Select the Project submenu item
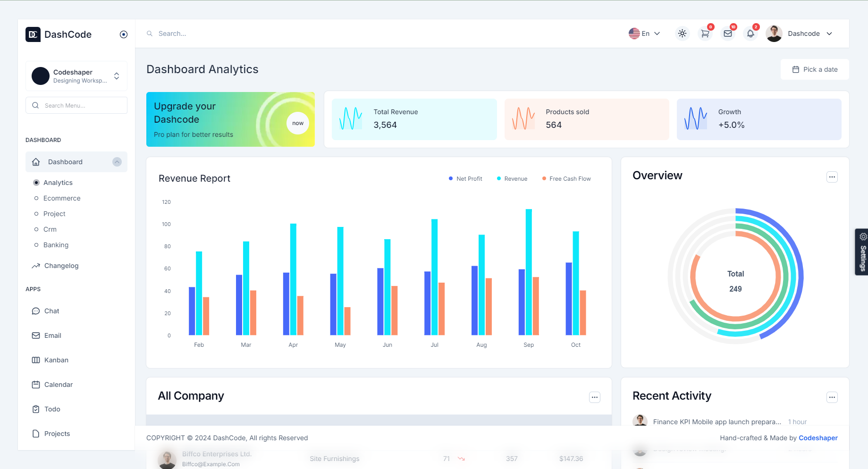Viewport: 868px width, 469px height. (54, 214)
